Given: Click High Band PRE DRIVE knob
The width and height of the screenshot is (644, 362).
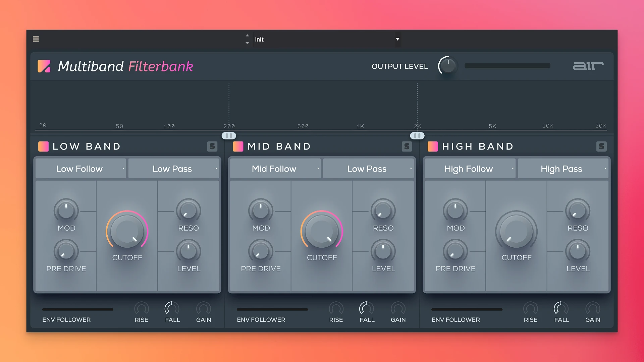Looking at the screenshot, I should click(x=455, y=251).
